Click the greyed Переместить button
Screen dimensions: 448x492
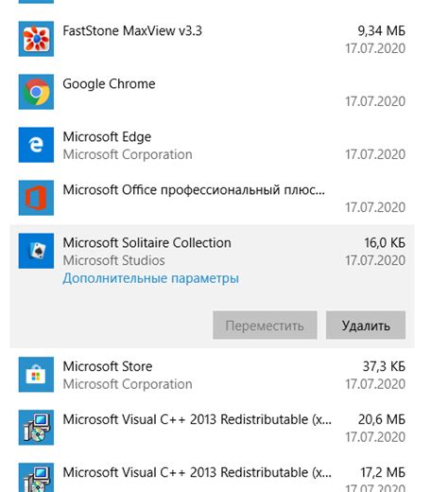tap(265, 325)
